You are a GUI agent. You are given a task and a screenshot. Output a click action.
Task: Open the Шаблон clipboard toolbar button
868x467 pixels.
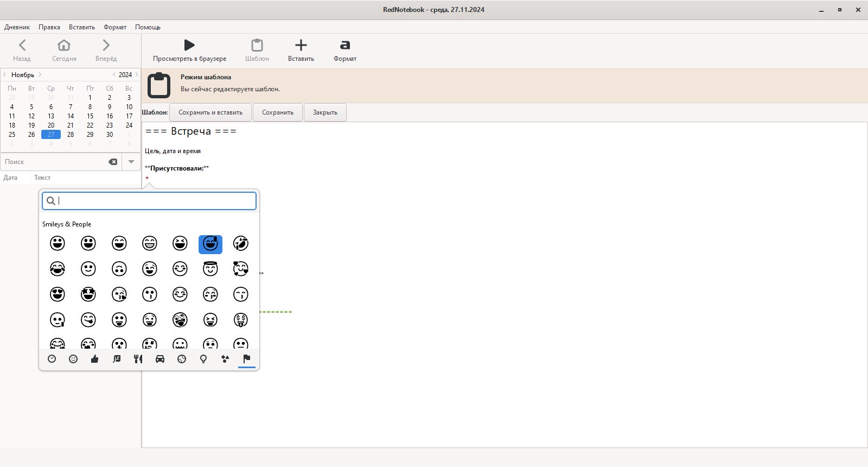257,51
